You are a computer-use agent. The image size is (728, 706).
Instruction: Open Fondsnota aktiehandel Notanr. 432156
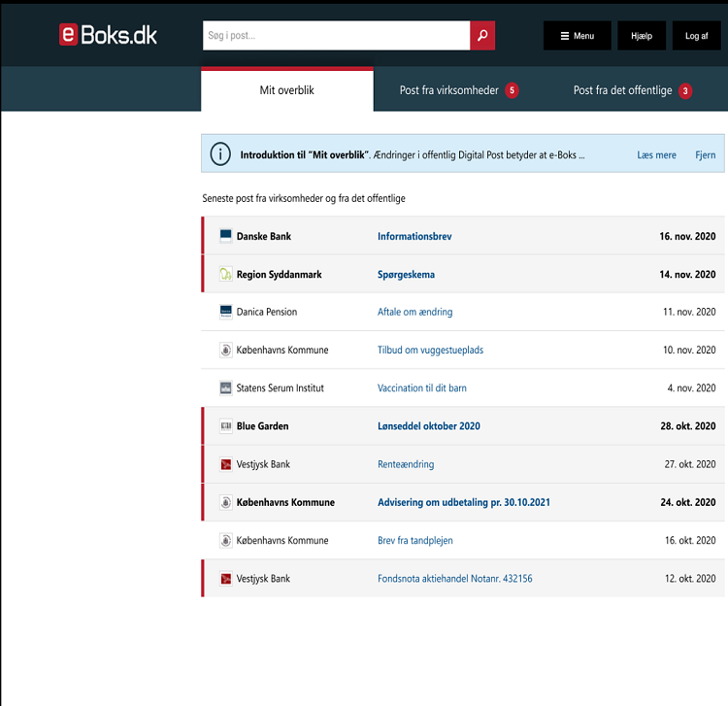(455, 578)
